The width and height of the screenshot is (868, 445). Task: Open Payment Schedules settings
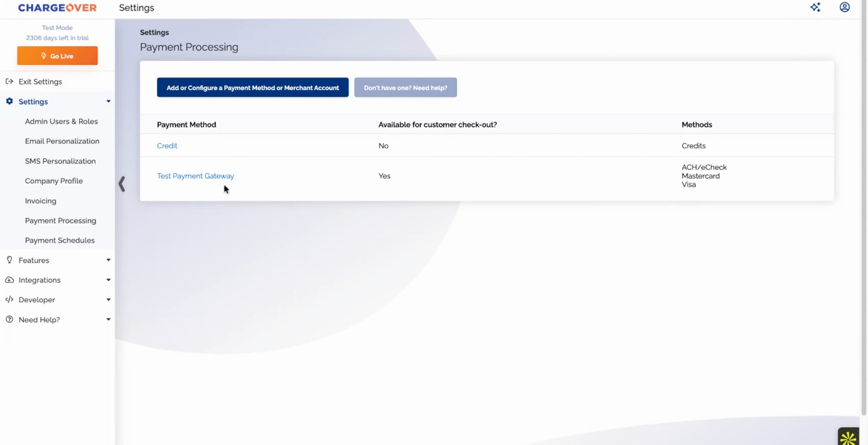[60, 240]
